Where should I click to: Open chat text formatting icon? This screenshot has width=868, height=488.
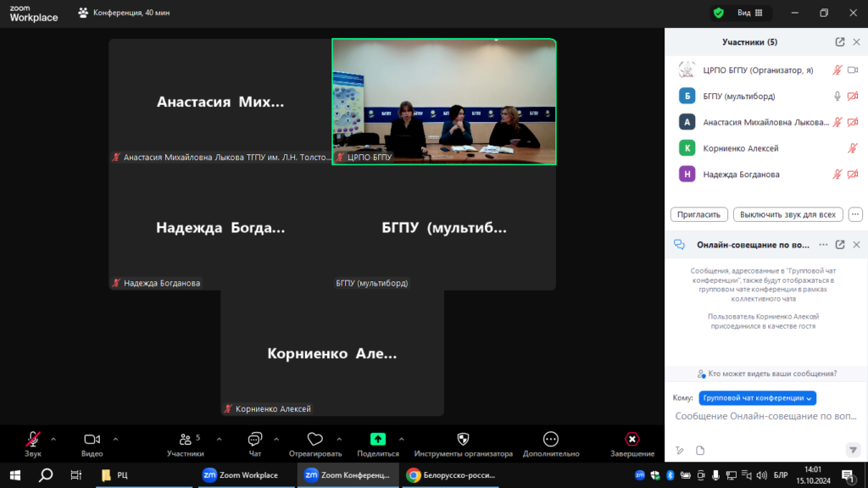(x=679, y=450)
